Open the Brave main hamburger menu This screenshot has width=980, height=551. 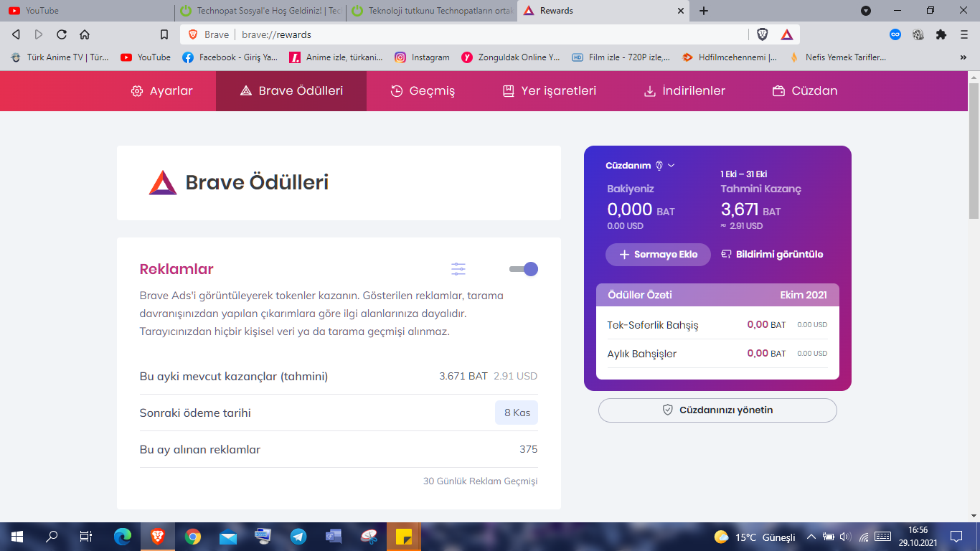(x=964, y=34)
